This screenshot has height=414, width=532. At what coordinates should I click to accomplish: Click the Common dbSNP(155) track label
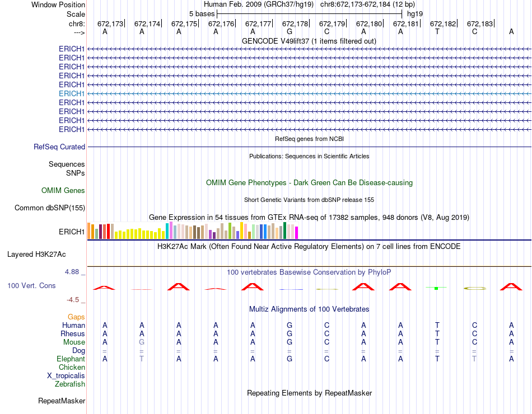coord(50,208)
